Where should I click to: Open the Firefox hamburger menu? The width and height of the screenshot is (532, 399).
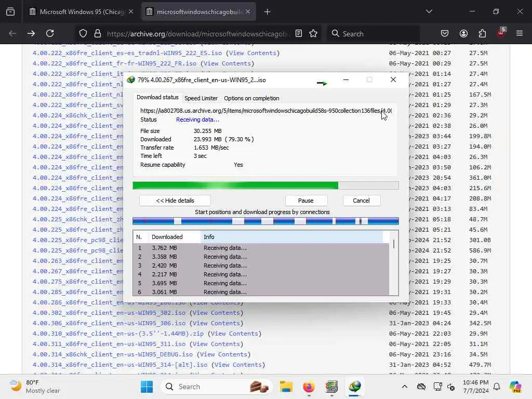coord(520,33)
